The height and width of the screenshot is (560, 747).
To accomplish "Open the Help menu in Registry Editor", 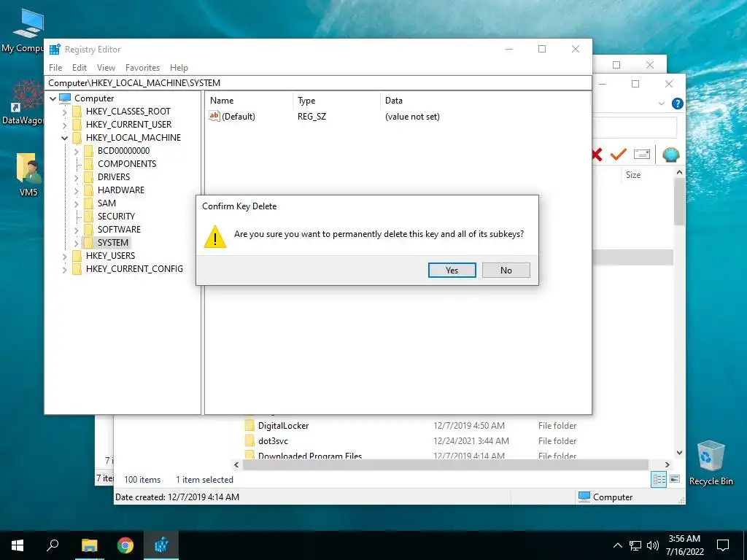I will pyautogui.click(x=179, y=68).
